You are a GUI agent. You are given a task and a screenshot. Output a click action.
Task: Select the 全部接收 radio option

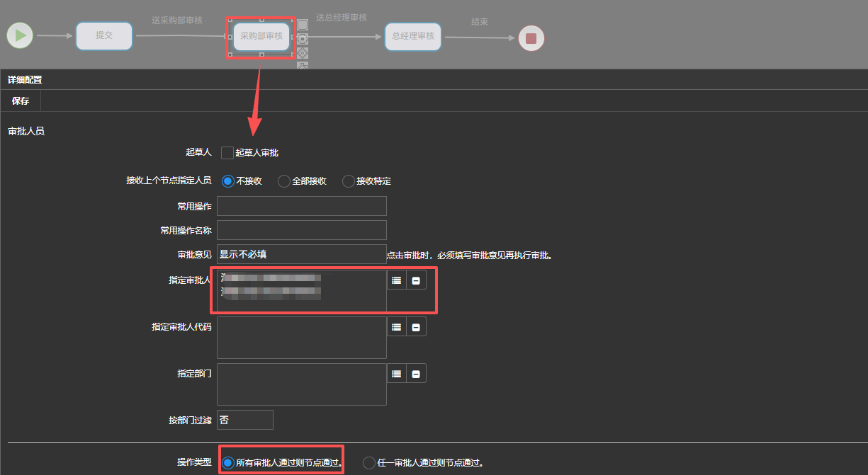click(284, 181)
